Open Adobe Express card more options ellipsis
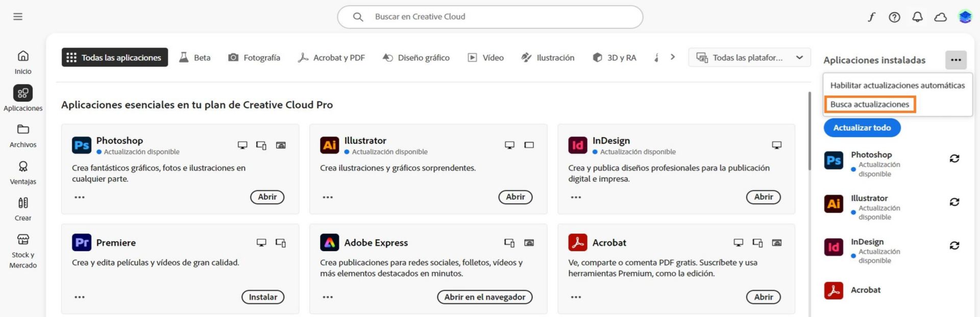The image size is (980, 317). (x=328, y=297)
